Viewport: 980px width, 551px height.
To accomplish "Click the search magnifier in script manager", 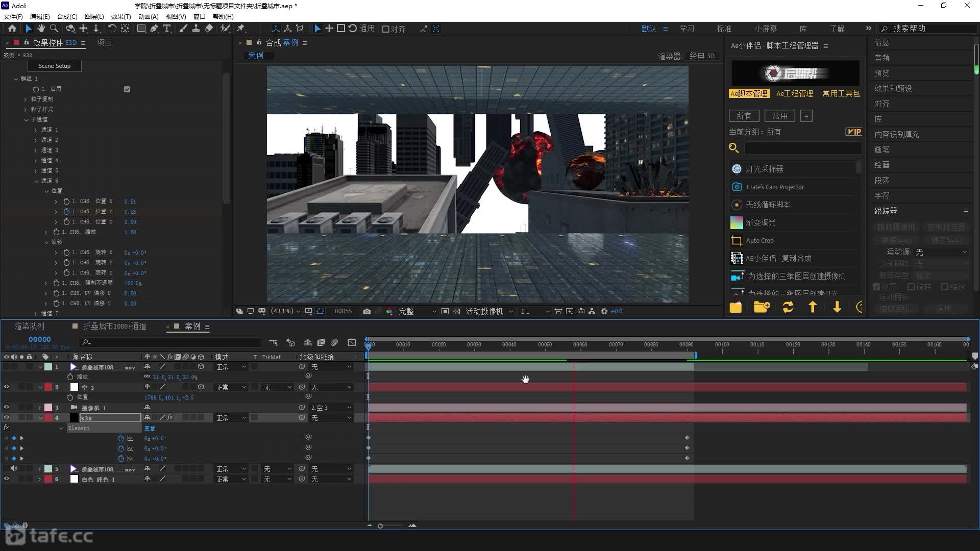I will pyautogui.click(x=734, y=148).
